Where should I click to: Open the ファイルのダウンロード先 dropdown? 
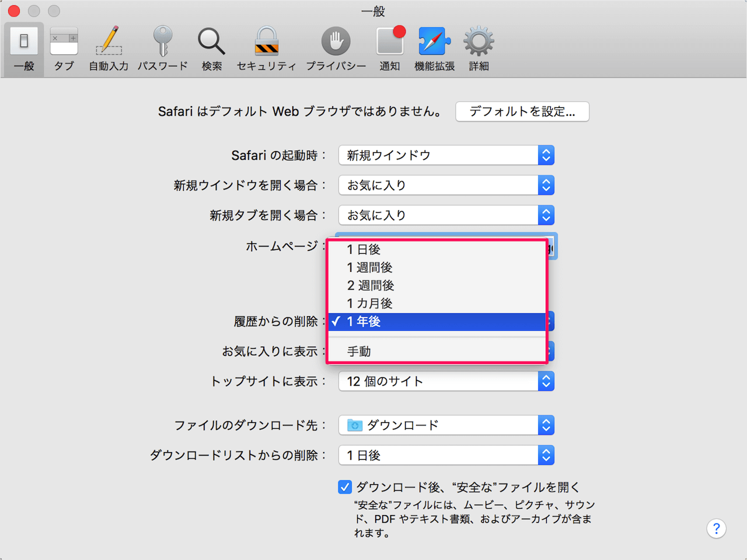point(446,425)
